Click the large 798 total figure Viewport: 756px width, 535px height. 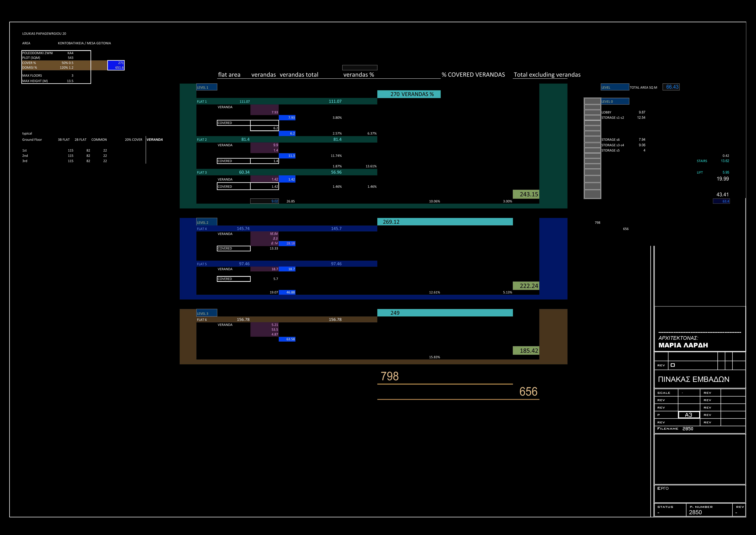390,376
